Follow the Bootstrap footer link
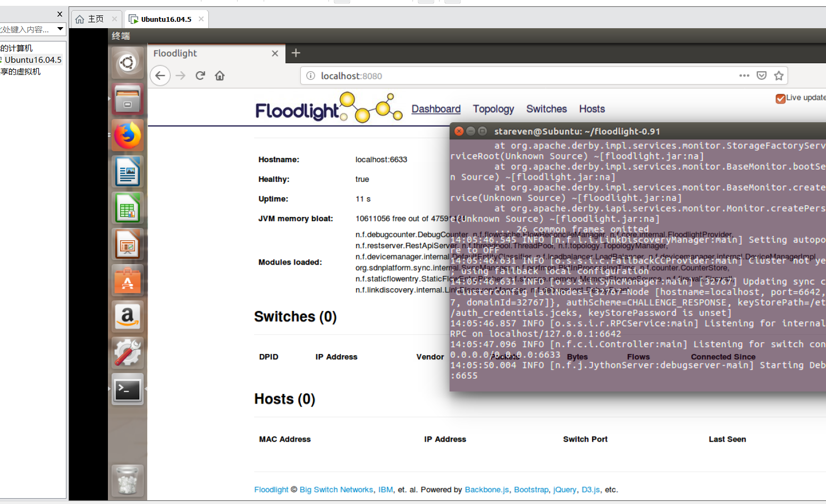 click(x=531, y=490)
